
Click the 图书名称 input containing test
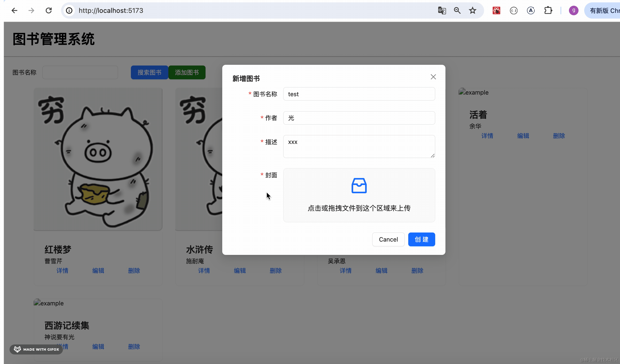(359, 94)
